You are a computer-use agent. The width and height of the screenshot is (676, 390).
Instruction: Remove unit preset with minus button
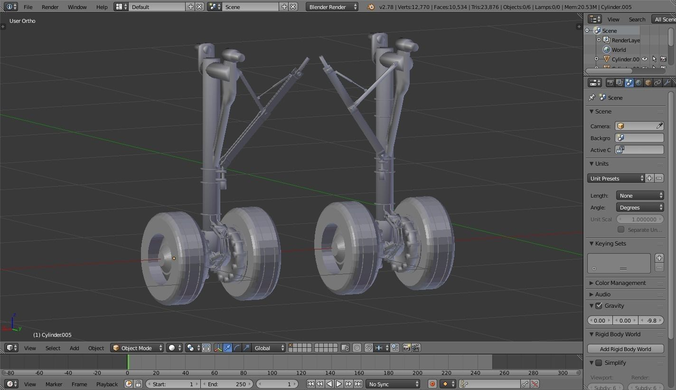click(659, 178)
